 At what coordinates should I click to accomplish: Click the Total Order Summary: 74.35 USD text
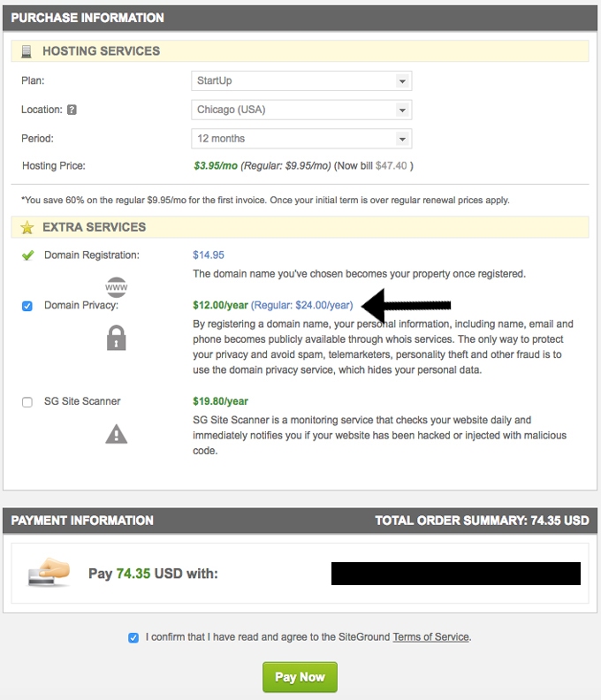tap(482, 521)
